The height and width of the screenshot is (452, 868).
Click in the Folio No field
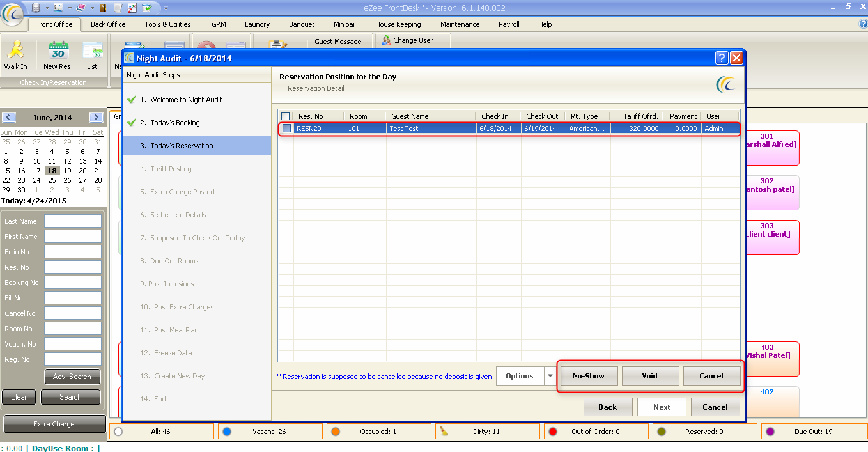click(x=73, y=252)
